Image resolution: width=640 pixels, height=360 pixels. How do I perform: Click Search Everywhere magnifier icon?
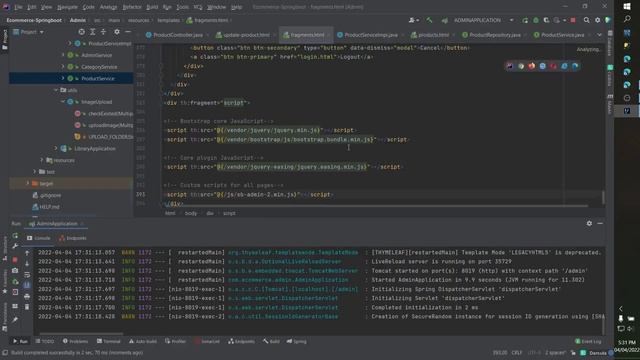(587, 20)
